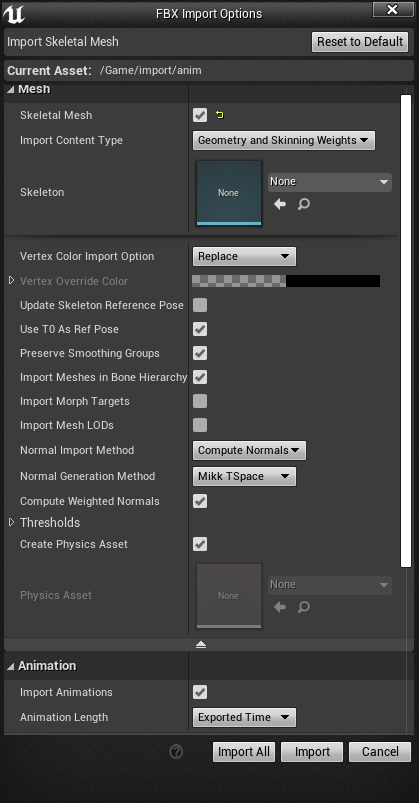Click the yellow reset arrow beside Skeletal Mesh
The width and height of the screenshot is (419, 803).
pyautogui.click(x=220, y=115)
